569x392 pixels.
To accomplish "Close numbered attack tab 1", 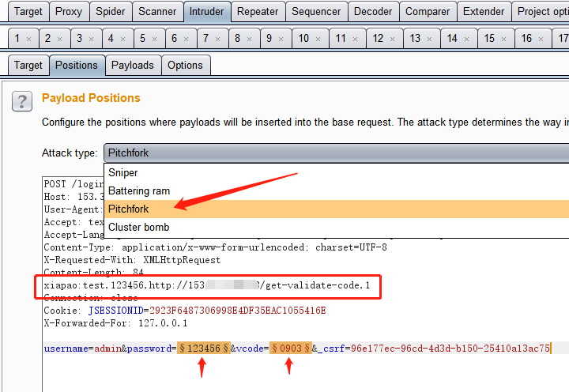I will click(x=28, y=39).
